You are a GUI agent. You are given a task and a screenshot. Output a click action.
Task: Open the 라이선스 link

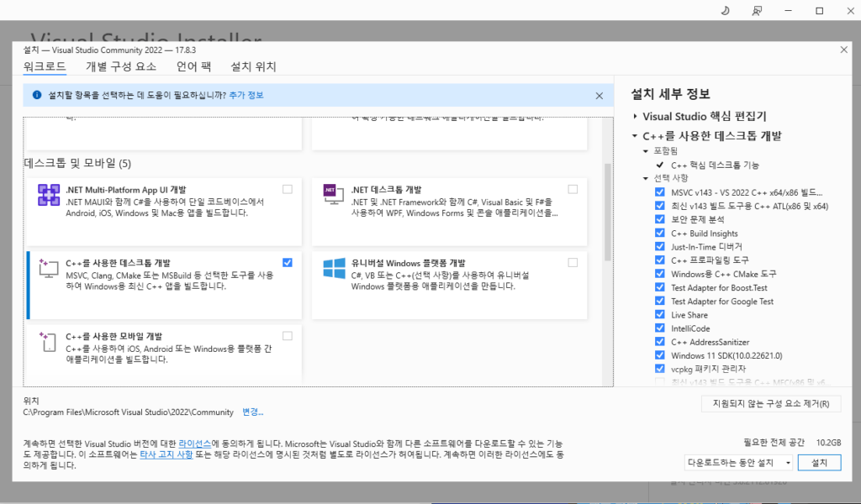pos(194,444)
